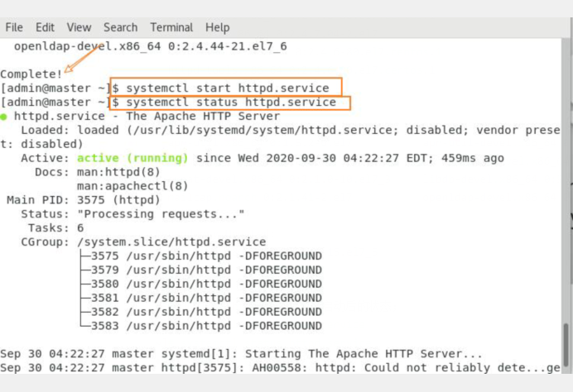Open the Help menu

coord(217,27)
